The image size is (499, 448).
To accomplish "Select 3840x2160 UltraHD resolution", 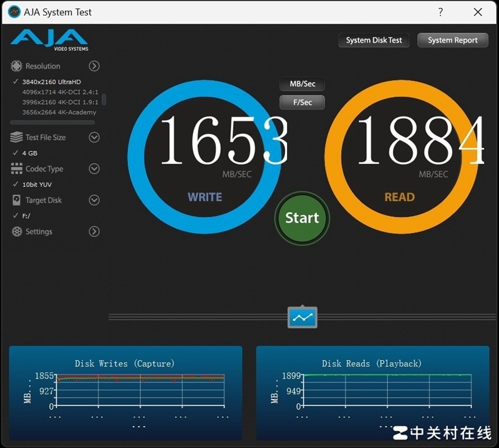I will [52, 82].
